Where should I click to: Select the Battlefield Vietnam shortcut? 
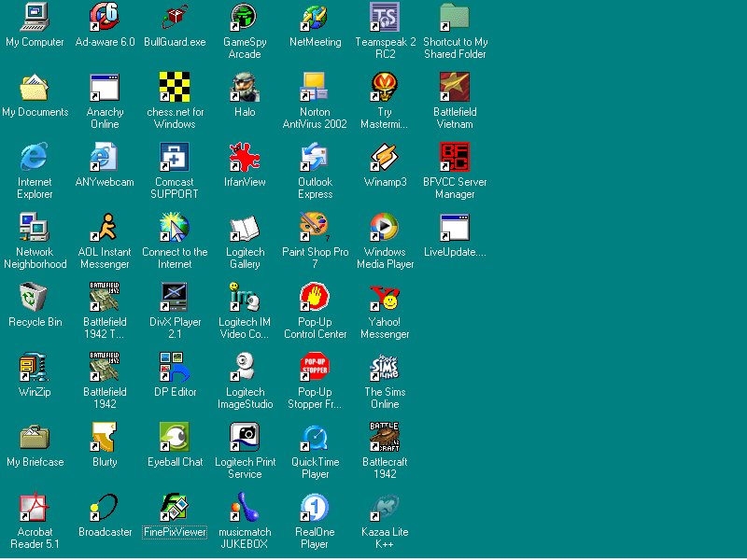click(455, 87)
